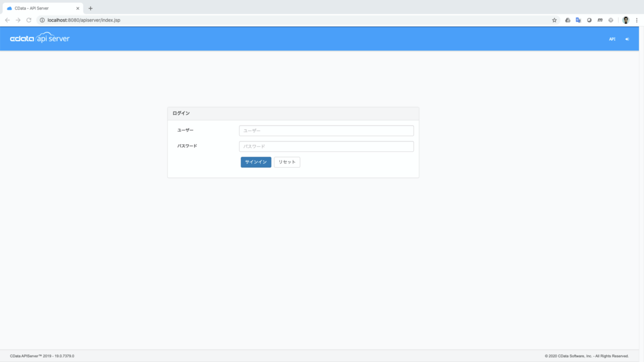Click the リセット reset button

[287, 162]
